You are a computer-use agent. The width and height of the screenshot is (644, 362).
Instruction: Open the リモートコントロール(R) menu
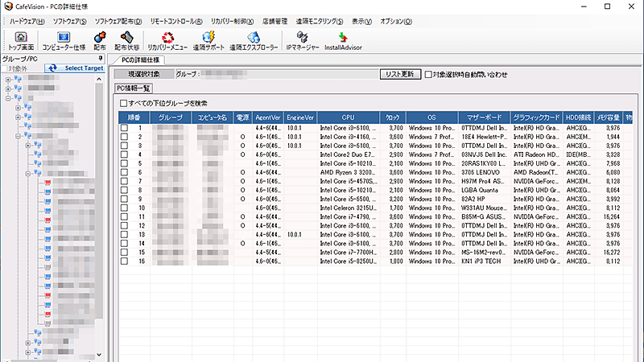(175, 22)
